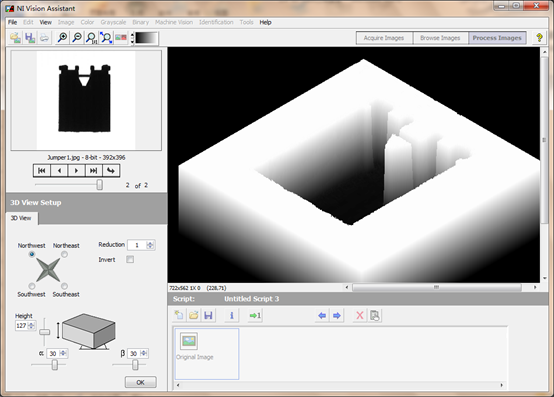Click the Jumper image thumbnail preview
Image resolution: width=554 pixels, height=397 pixels.
(x=86, y=100)
